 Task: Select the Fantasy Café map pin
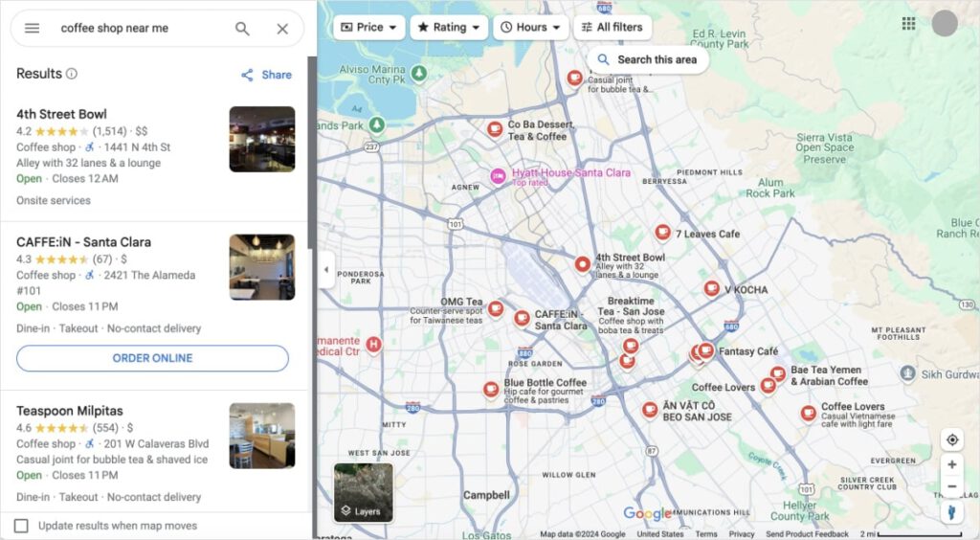coord(706,350)
